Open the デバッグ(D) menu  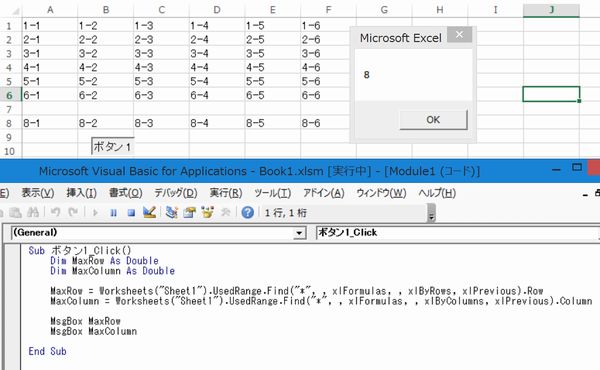176,193
